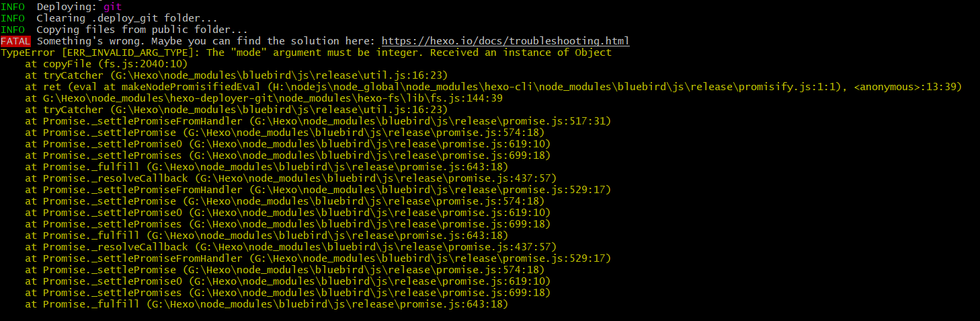Click the first Promise._settlePromise0 promise.js:619:10 line
Image resolution: width=980 pixels, height=321 pixels.
[x=288, y=144]
